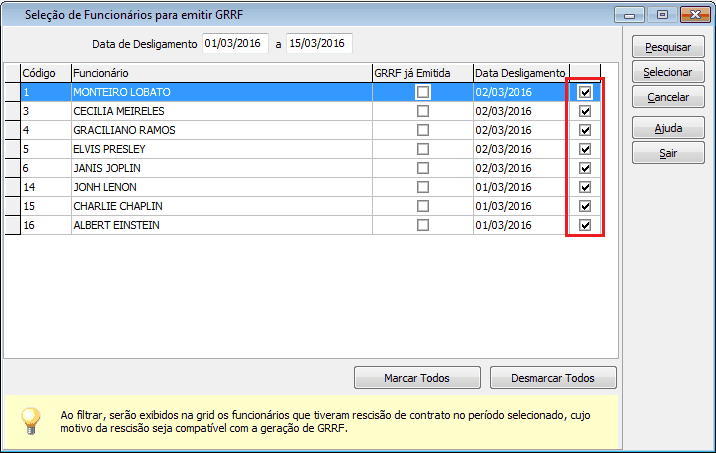Click the Cancelar button
Screen dimensions: 716x453
tap(668, 97)
